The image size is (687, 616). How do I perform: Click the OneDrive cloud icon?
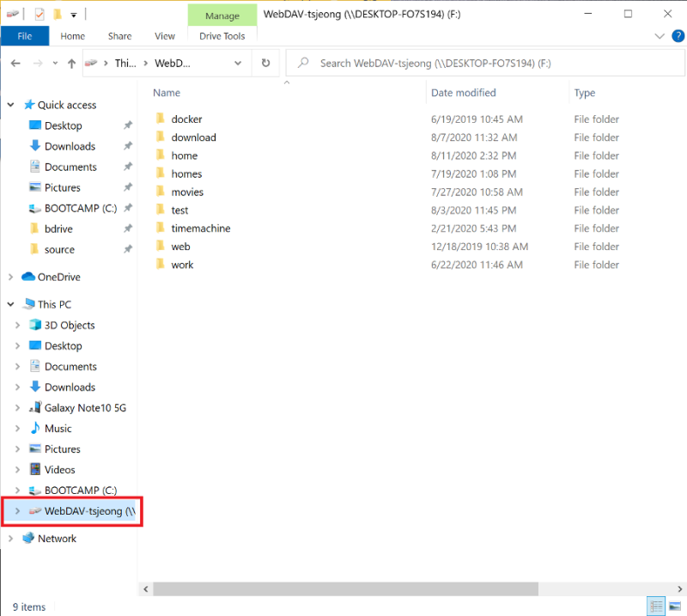click(x=28, y=277)
